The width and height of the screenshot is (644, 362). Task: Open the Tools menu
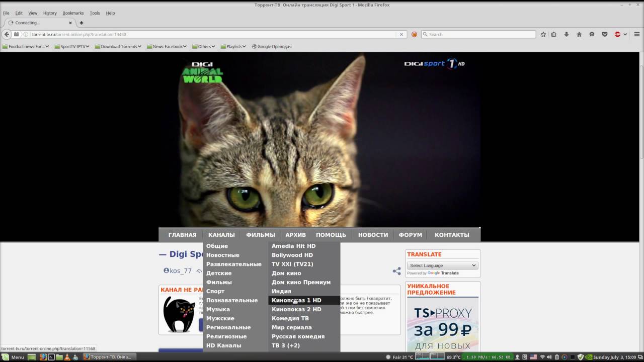(x=95, y=13)
